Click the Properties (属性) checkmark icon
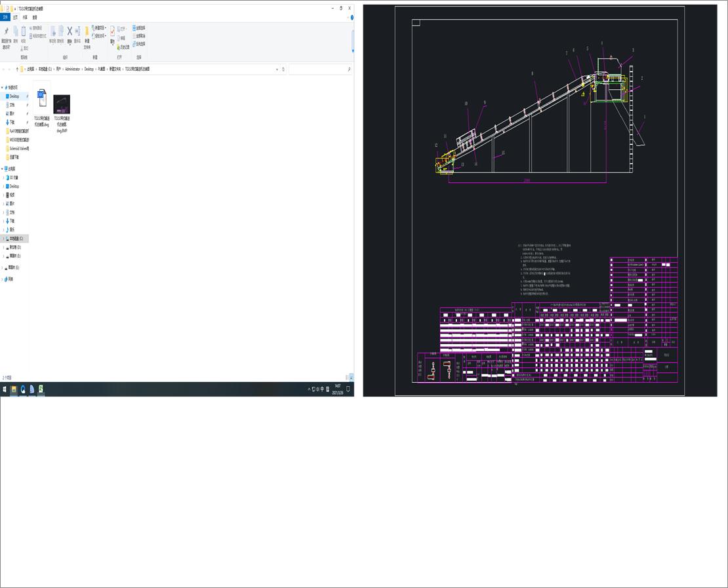 [112, 31]
